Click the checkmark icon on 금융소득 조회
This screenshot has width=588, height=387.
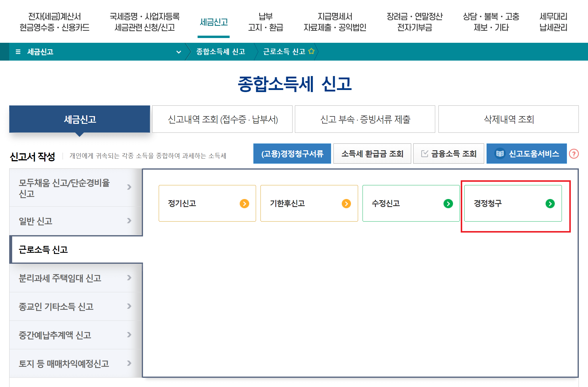pyautogui.click(x=425, y=154)
